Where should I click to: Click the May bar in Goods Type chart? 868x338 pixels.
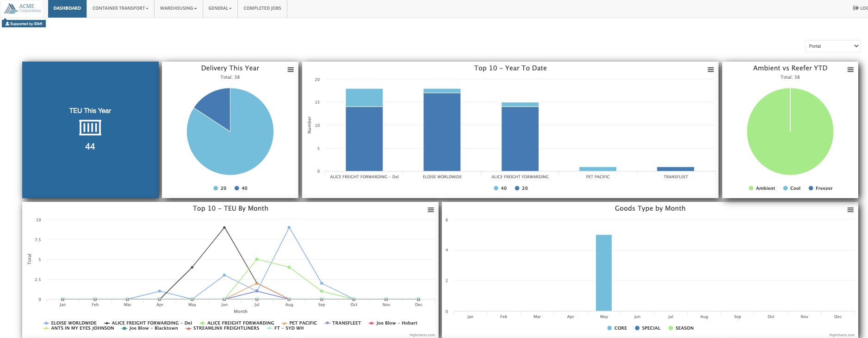point(604,273)
